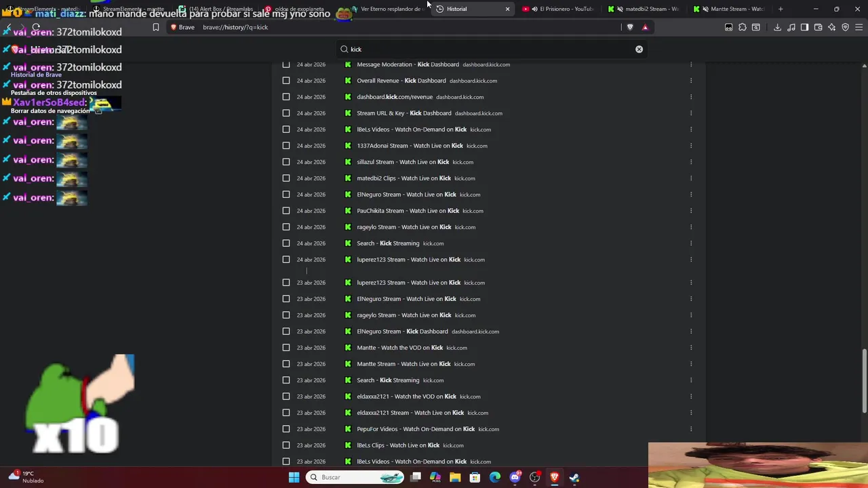Open the Playlist music note icon
This screenshot has height=488, width=868.
791,27
